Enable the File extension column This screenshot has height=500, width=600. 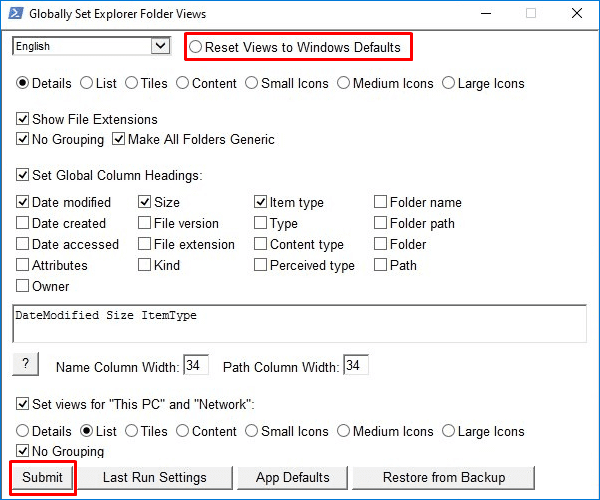145,244
